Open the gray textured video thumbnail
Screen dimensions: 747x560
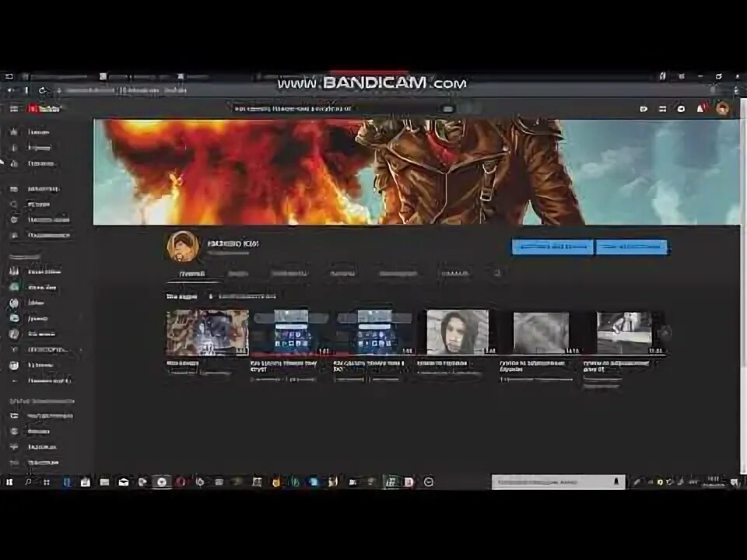[541, 332]
